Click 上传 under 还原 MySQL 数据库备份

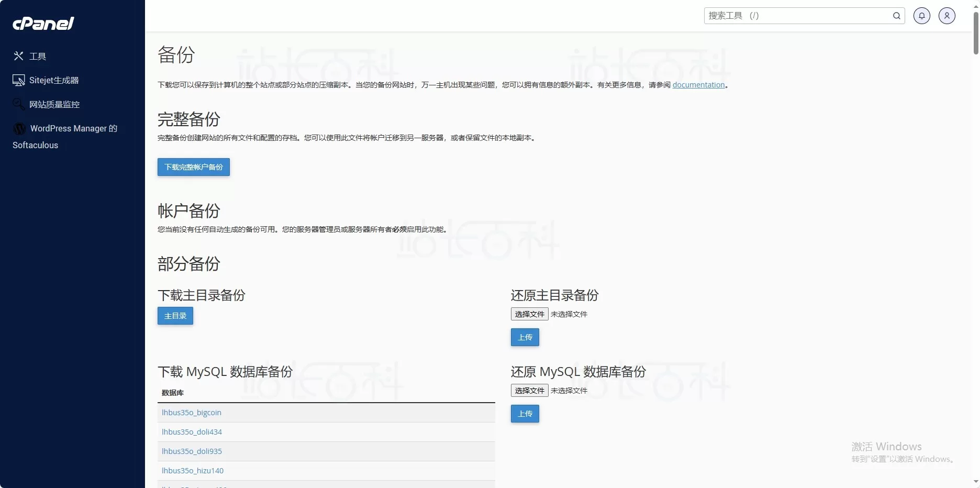[x=525, y=414]
